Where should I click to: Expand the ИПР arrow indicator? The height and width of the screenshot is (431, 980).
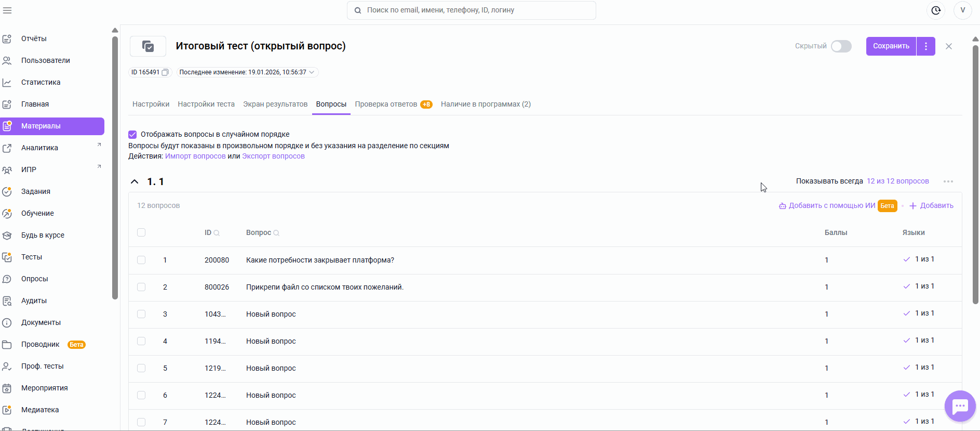(99, 167)
